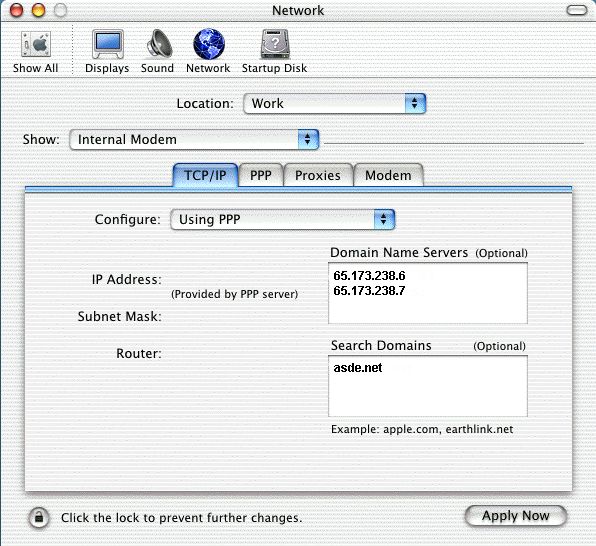Click the DNS entry 65.173.238.7
Screen dimensions: 596x546
(x=369, y=291)
